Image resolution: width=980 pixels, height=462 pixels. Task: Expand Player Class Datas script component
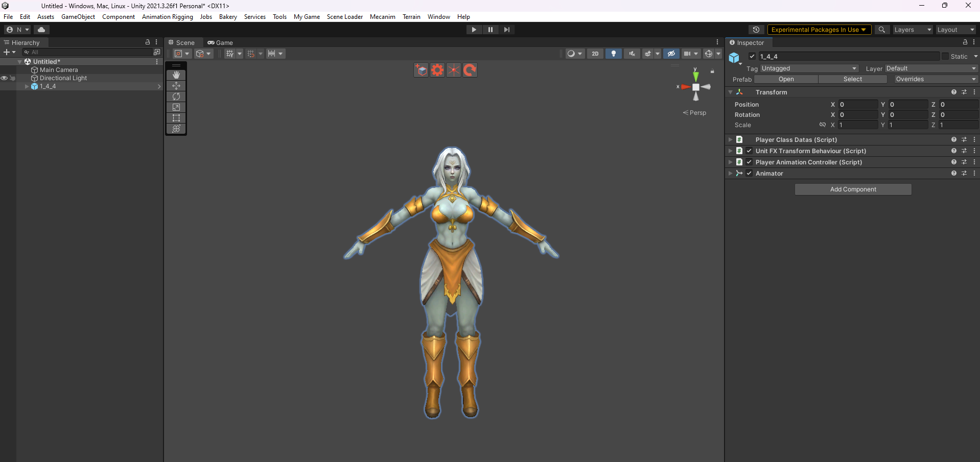(731, 140)
